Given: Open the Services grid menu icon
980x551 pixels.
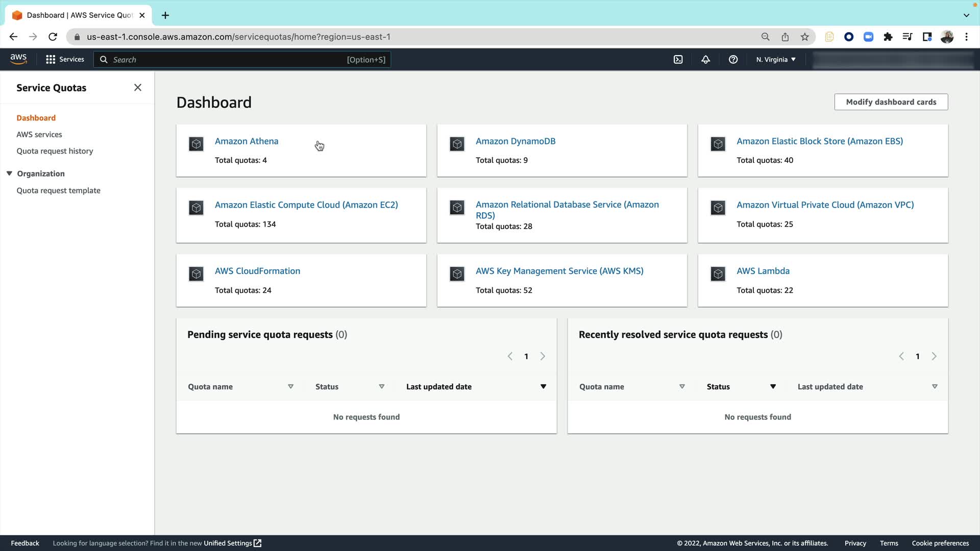Looking at the screenshot, I should [51, 60].
